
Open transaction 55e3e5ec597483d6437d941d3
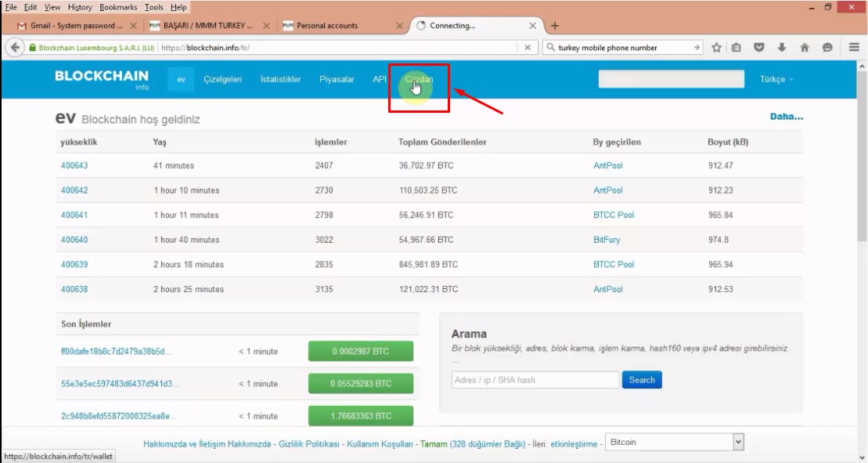point(120,383)
